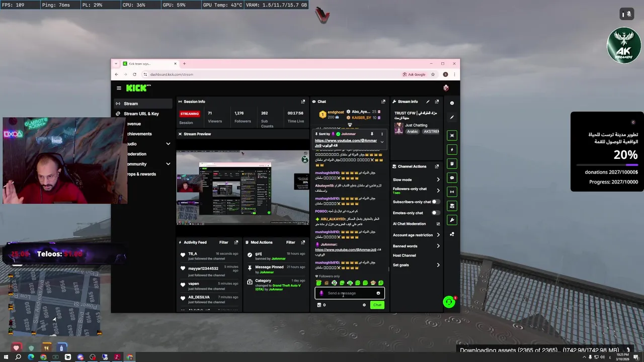Open the Chrome tab search dropdown
The height and width of the screenshot is (362, 644).
point(116,64)
